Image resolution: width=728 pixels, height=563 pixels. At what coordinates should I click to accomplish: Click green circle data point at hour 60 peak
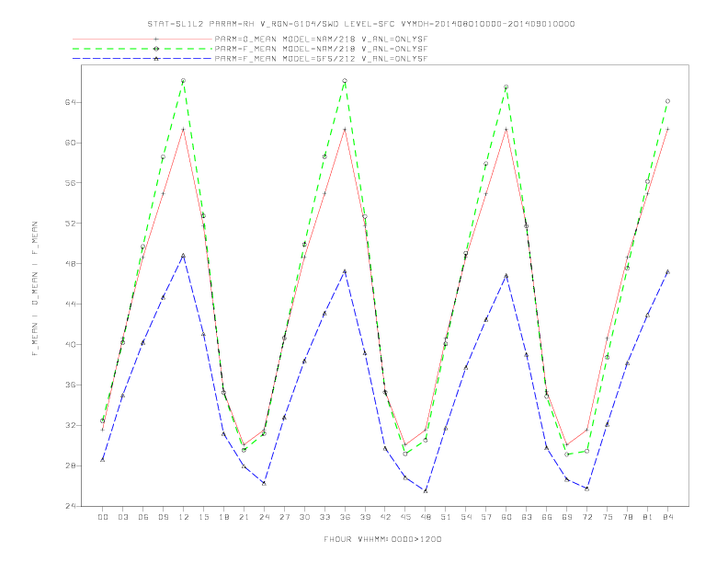pyautogui.click(x=506, y=87)
